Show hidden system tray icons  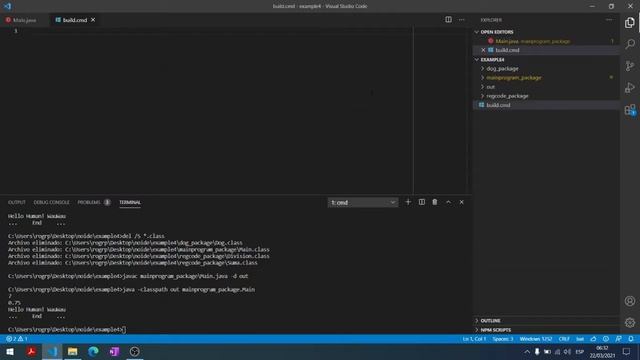(527, 351)
